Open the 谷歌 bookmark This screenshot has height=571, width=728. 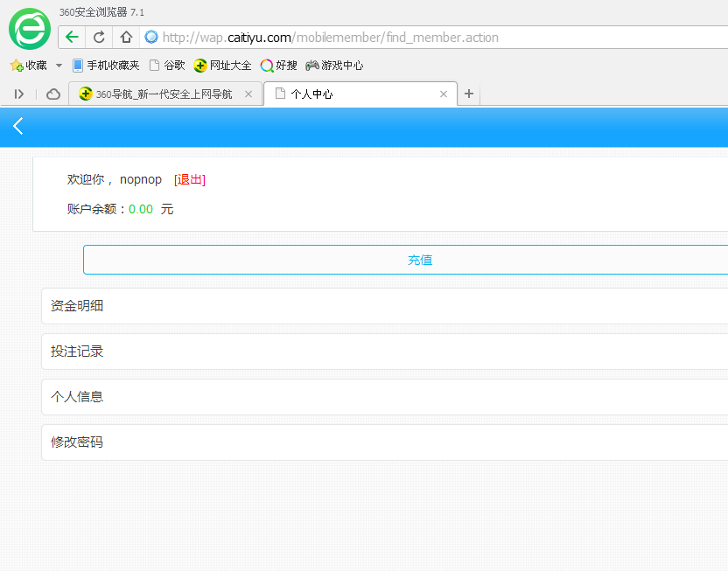click(x=168, y=66)
